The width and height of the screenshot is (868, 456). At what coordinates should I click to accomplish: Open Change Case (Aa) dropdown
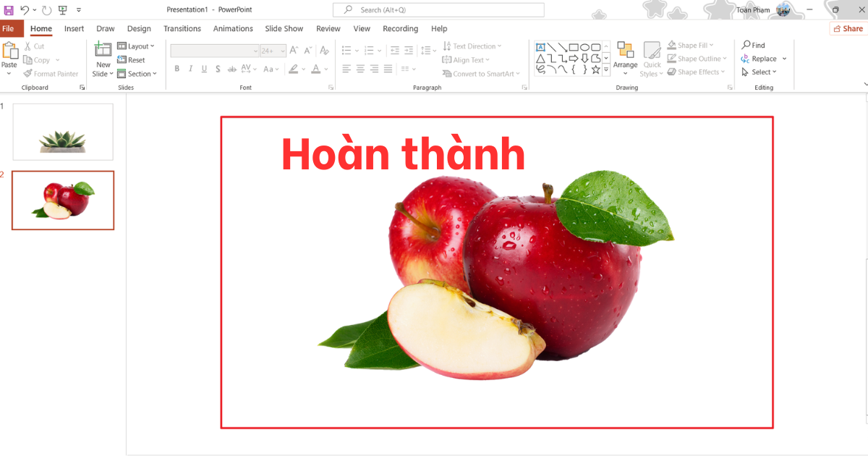click(271, 69)
